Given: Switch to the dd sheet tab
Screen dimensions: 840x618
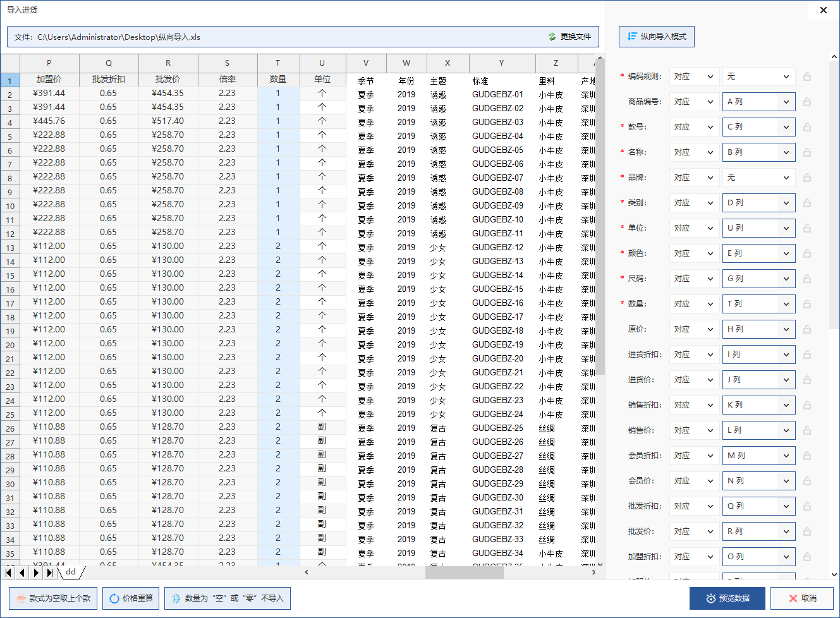Looking at the screenshot, I should (x=71, y=572).
